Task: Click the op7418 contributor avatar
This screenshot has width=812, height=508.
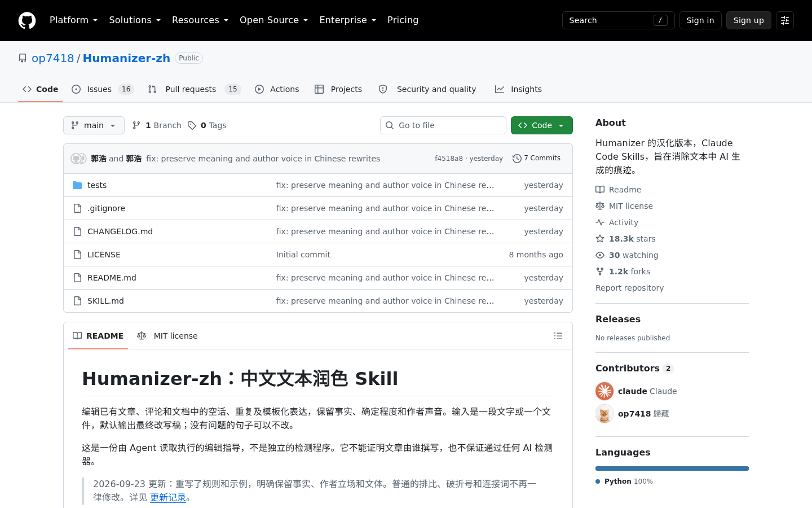Action: pyautogui.click(x=604, y=414)
